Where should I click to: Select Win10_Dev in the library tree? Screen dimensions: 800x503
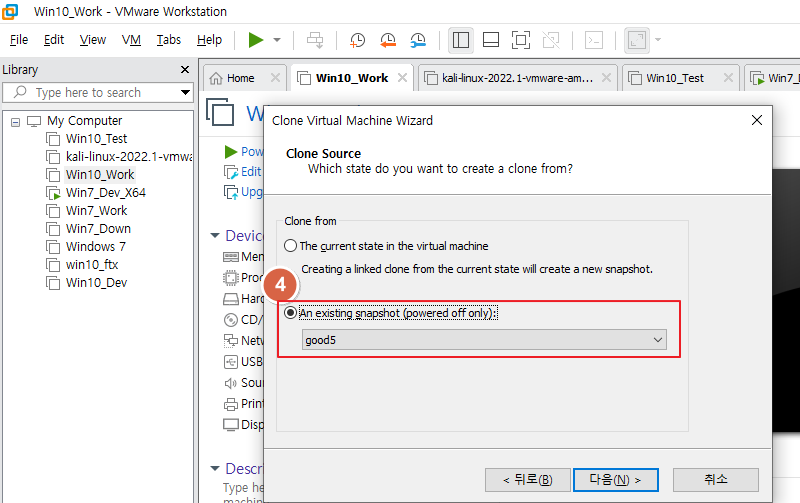[x=96, y=283]
